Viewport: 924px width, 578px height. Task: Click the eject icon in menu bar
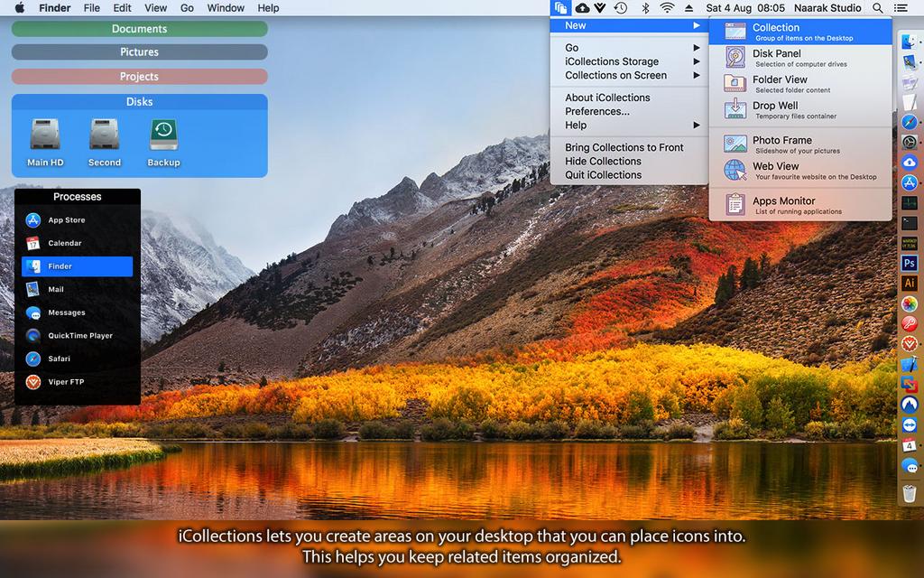(688, 8)
